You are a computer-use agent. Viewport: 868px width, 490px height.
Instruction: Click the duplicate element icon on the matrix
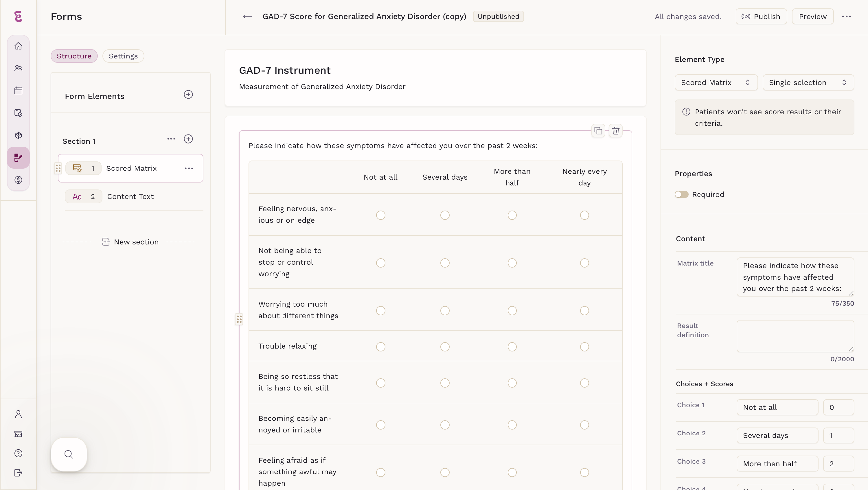[x=598, y=131]
